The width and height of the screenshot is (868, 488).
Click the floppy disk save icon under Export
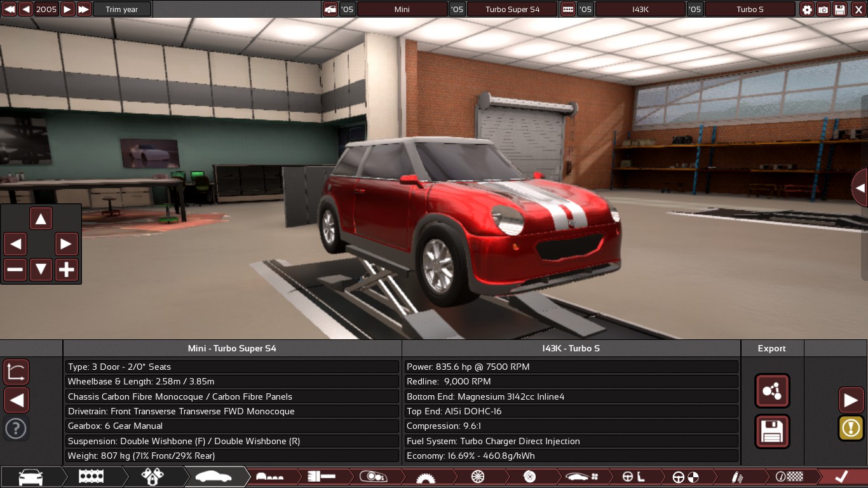click(772, 432)
